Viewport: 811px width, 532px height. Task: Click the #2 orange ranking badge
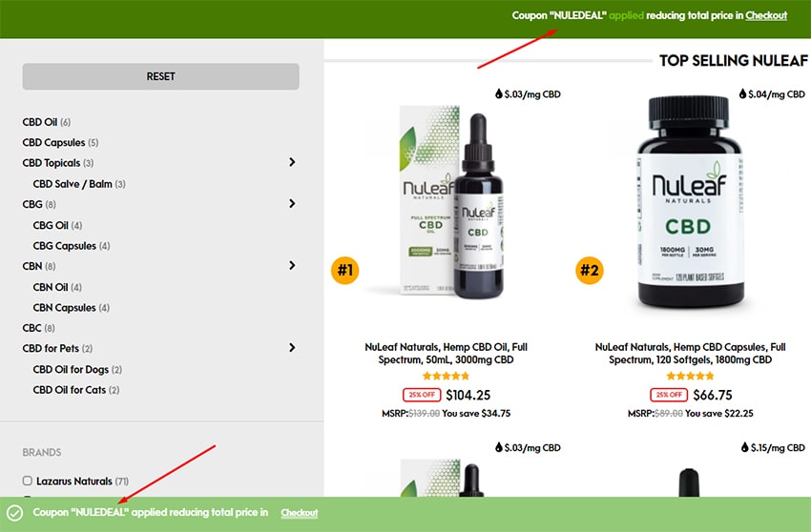click(589, 270)
